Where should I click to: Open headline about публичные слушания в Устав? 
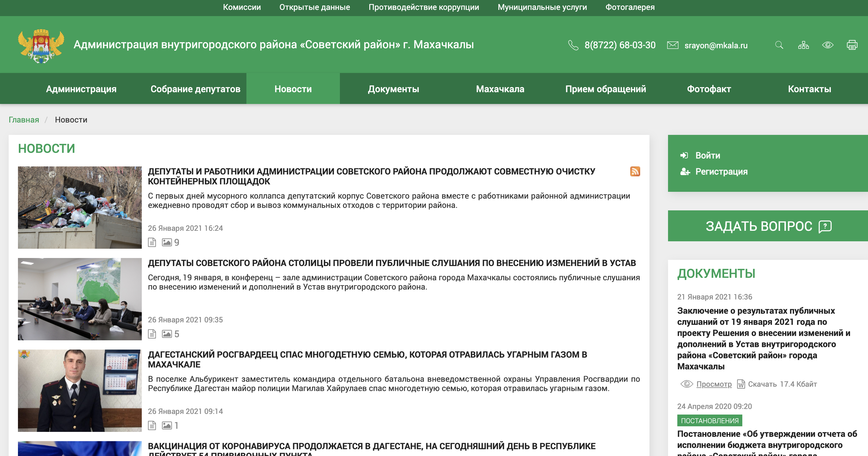[392, 263]
